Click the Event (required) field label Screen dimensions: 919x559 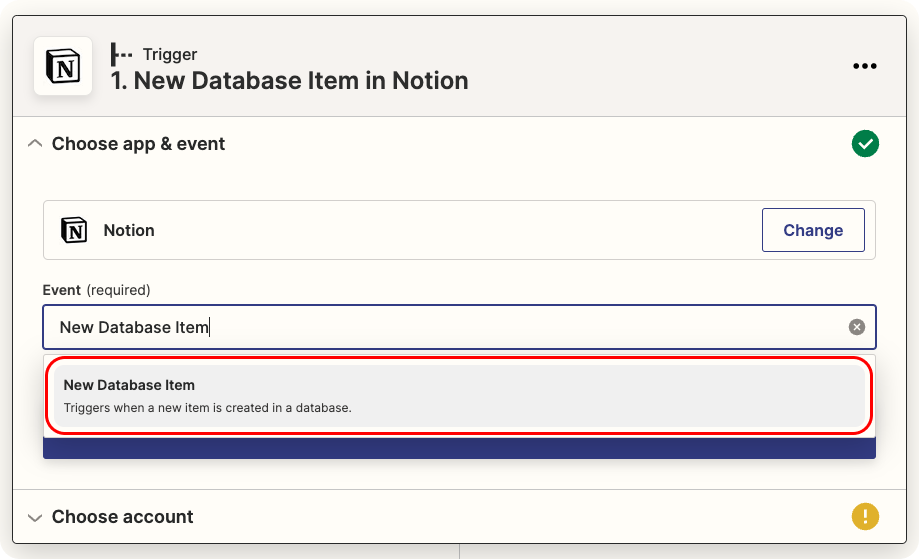(96, 290)
